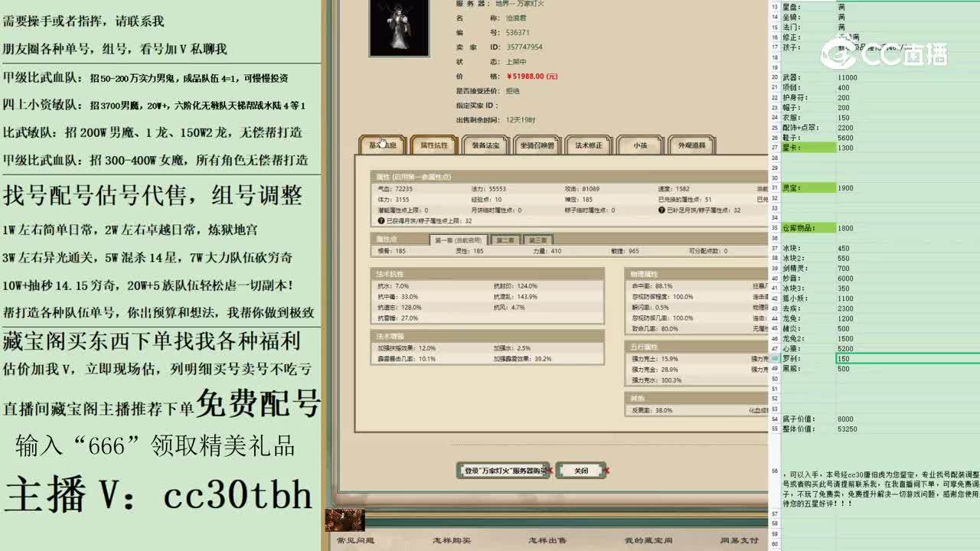Click help icon beside 已获得月饼/粽子属性点上限
Screen dimensions: 980x551
(x=381, y=220)
